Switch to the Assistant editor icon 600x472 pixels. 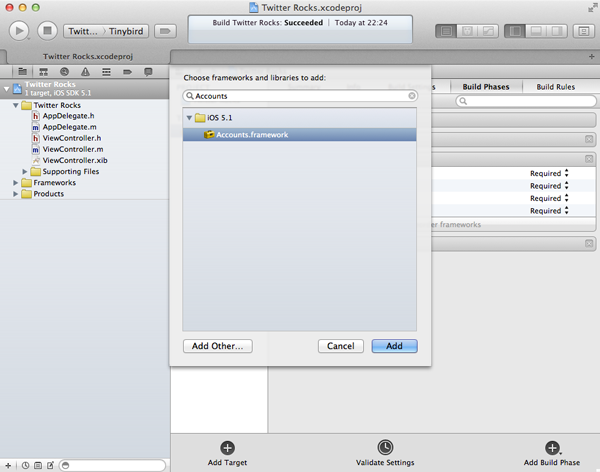pos(467,31)
